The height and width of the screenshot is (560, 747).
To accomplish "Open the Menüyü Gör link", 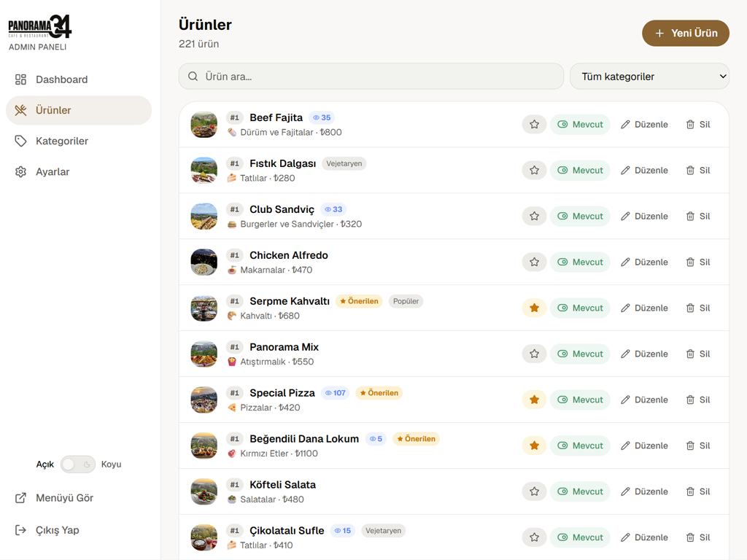I will tap(54, 498).
